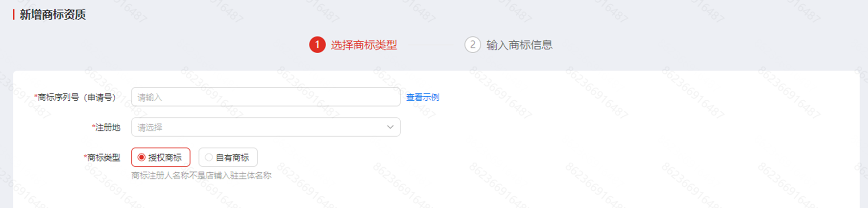This screenshot has width=868, height=208.
Task: Click the empty radio circle of 自有商标
Action: click(x=209, y=158)
